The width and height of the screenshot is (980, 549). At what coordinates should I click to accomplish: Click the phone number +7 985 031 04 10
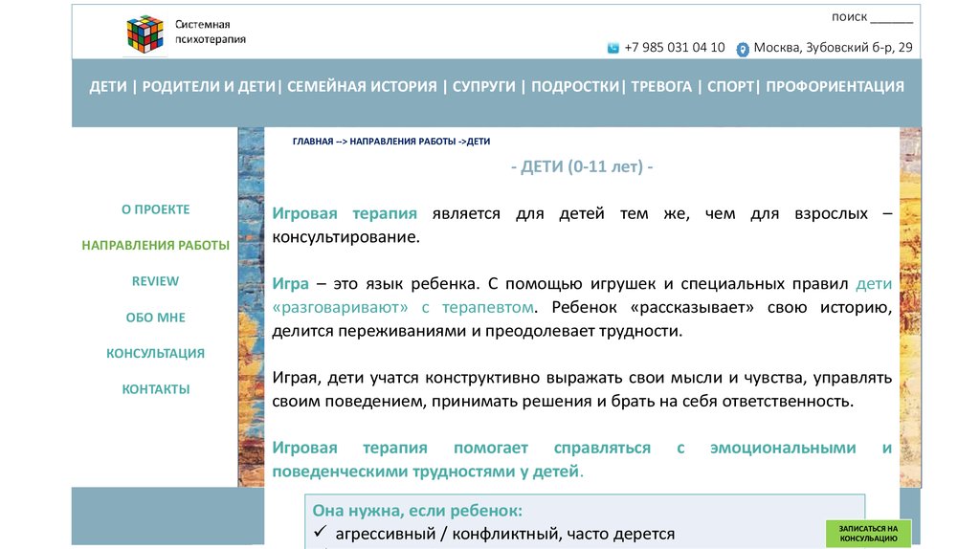pyautogui.click(x=675, y=48)
